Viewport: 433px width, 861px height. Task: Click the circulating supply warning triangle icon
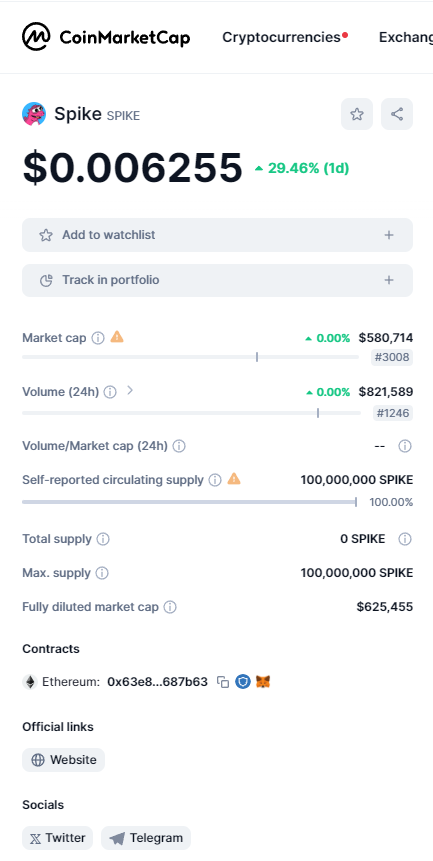point(234,479)
